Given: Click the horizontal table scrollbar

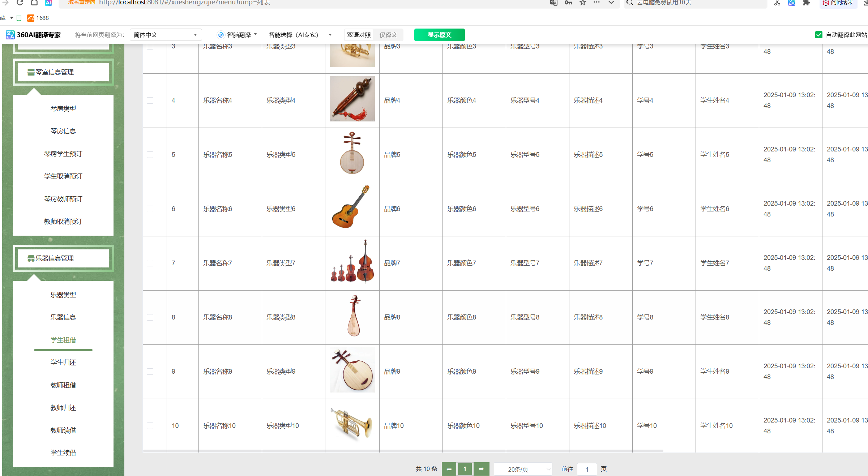Looking at the screenshot, I should 403,451.
